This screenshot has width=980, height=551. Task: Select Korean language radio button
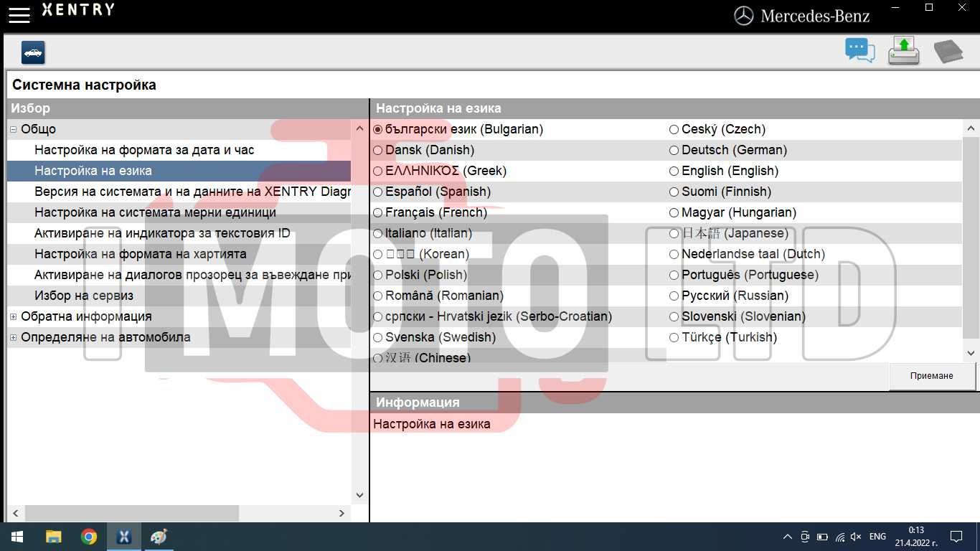pyautogui.click(x=377, y=255)
